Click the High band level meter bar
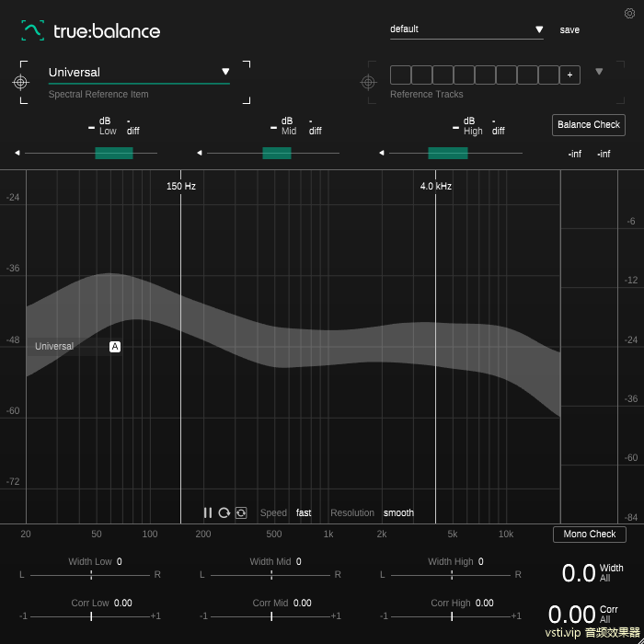 coord(448,153)
